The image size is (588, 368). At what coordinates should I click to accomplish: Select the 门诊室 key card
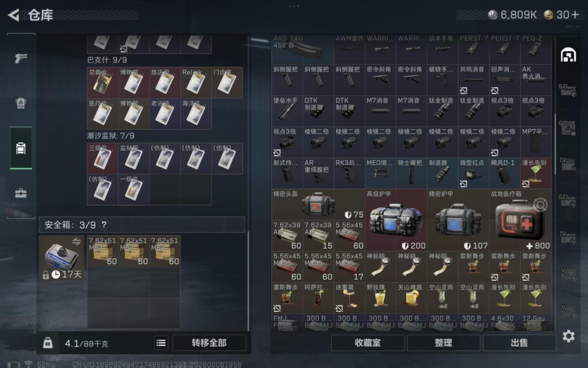(x=227, y=82)
